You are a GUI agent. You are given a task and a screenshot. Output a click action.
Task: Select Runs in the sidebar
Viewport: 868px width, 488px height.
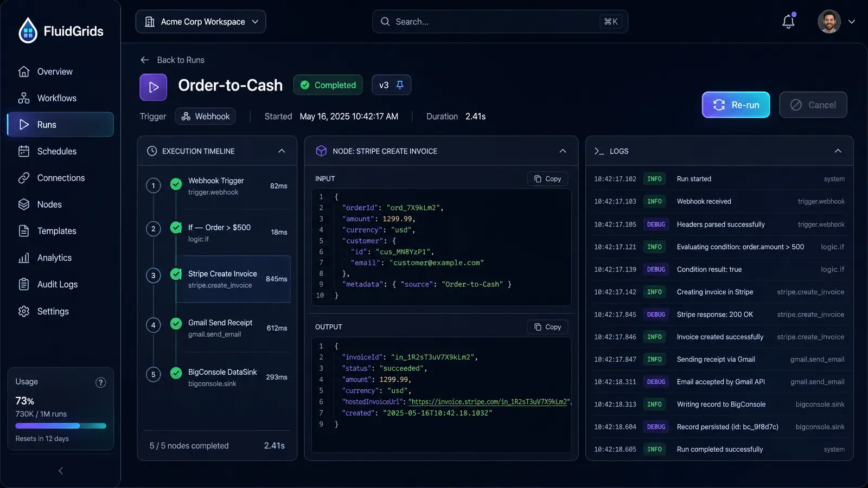point(60,125)
